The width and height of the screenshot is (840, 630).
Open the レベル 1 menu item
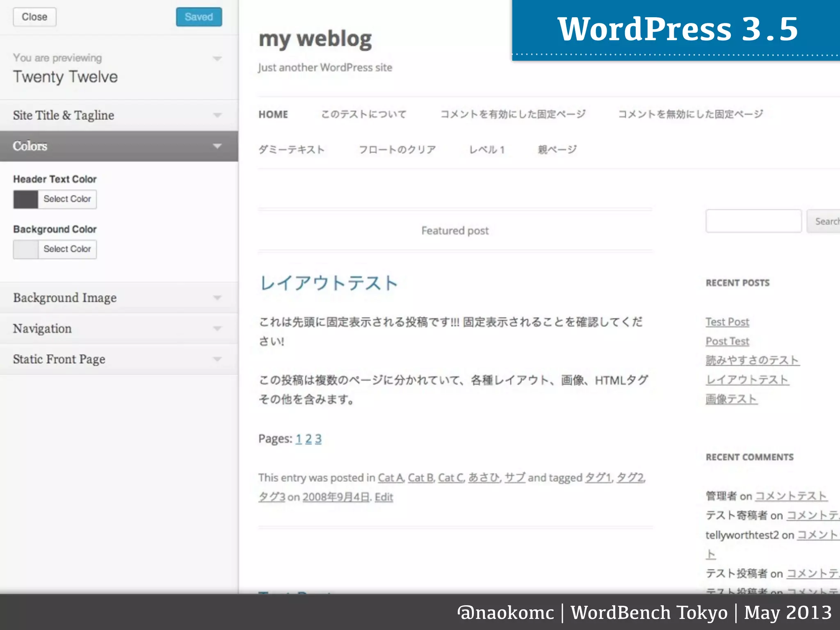pos(487,150)
